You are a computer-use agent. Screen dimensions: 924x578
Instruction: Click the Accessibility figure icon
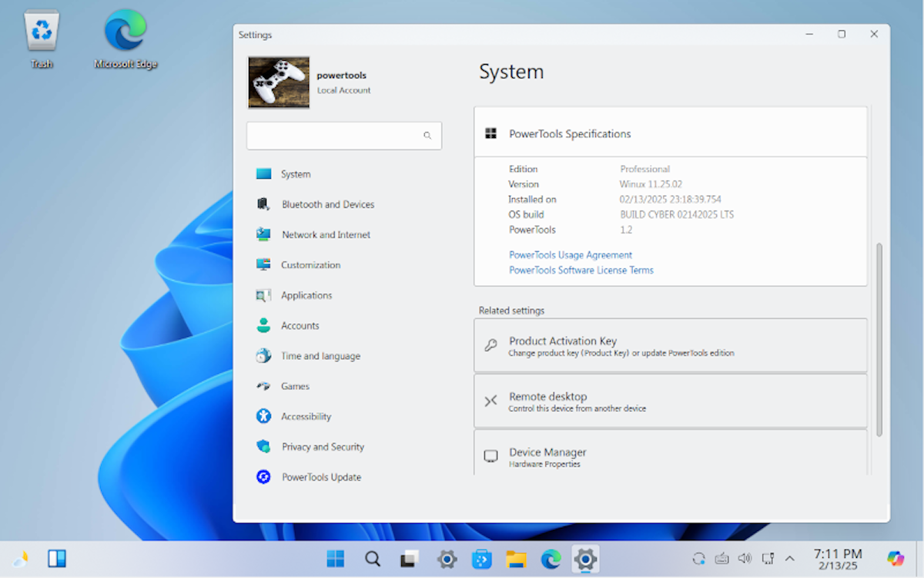tap(264, 416)
